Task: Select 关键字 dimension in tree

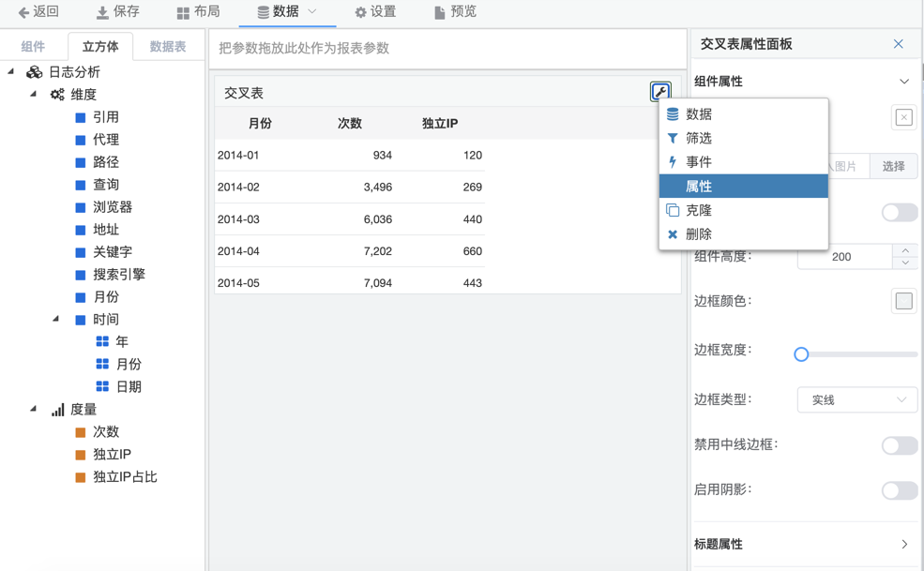Action: [x=113, y=252]
